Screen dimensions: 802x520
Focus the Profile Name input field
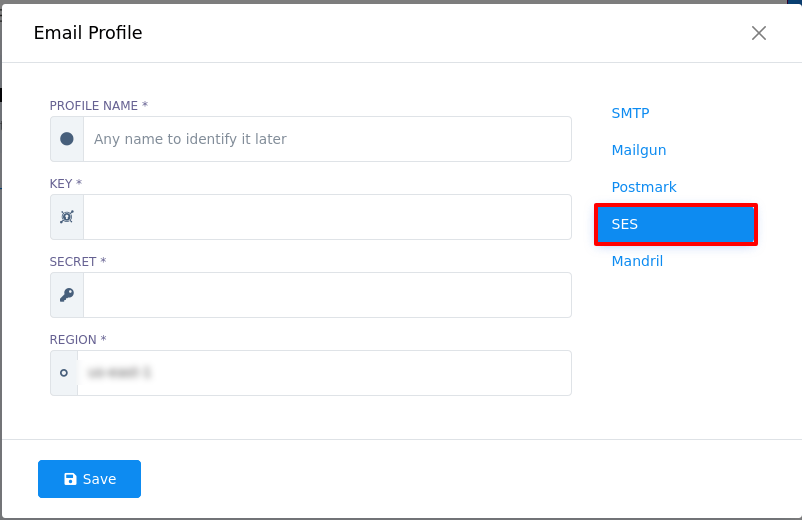pyautogui.click(x=327, y=139)
